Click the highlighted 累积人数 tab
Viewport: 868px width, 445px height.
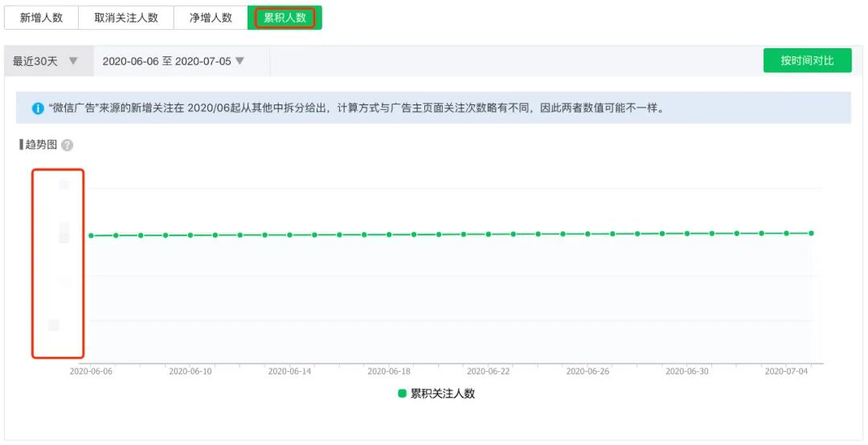(285, 18)
